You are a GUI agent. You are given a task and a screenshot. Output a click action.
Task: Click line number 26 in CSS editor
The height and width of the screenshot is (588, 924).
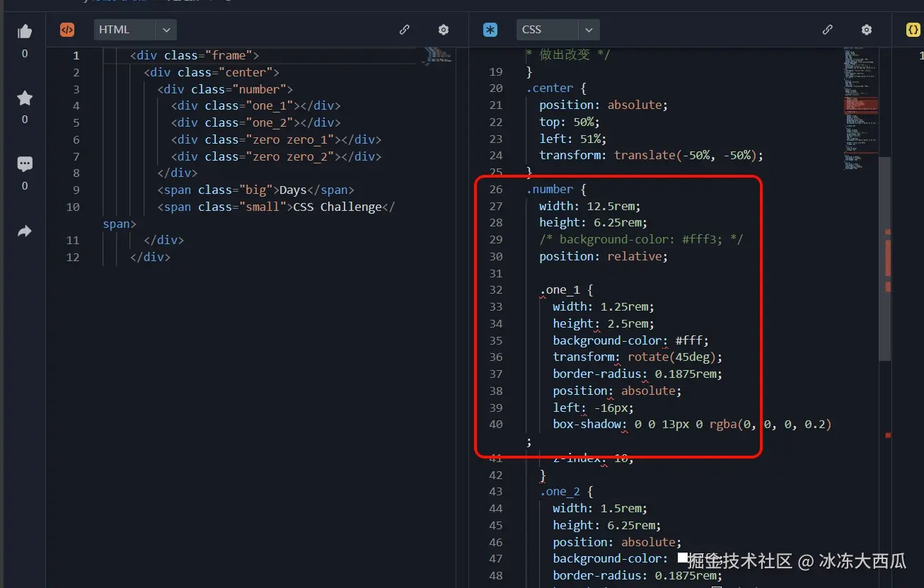[x=496, y=189]
